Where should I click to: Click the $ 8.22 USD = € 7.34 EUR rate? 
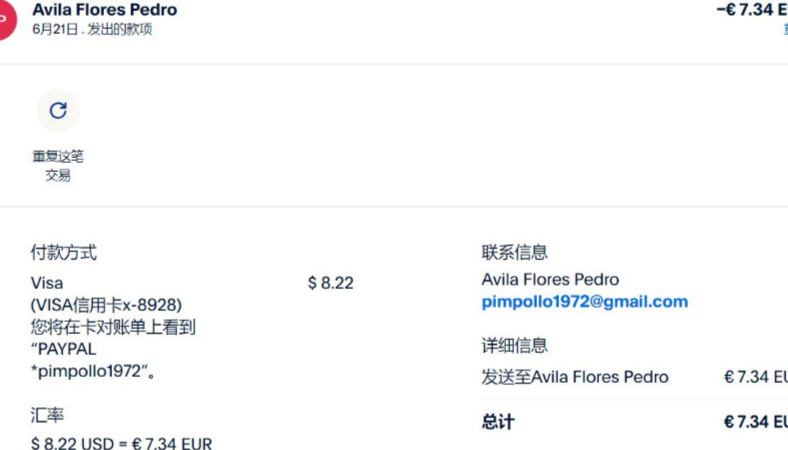click(121, 442)
